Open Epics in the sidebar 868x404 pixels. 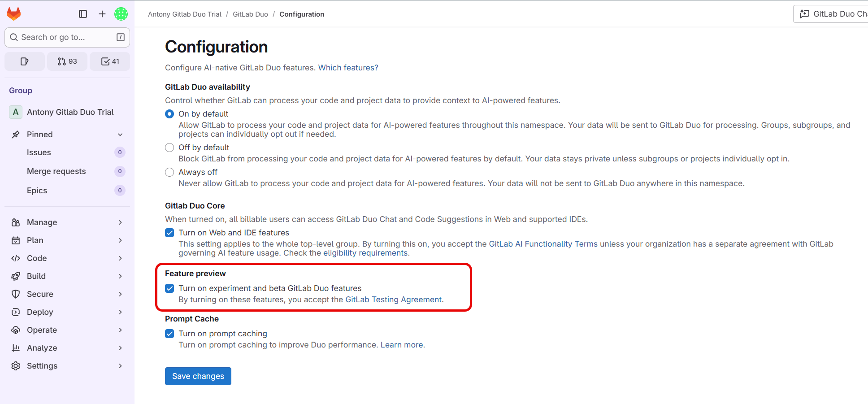point(37,191)
